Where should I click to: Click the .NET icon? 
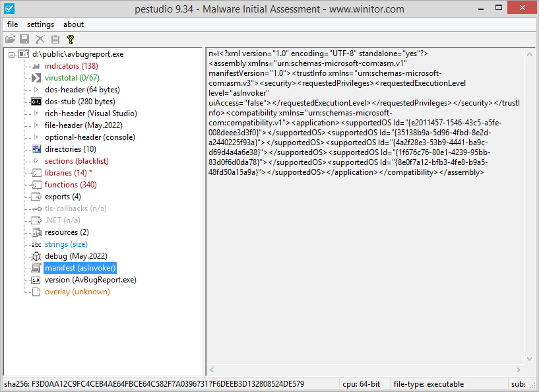[x=36, y=220]
